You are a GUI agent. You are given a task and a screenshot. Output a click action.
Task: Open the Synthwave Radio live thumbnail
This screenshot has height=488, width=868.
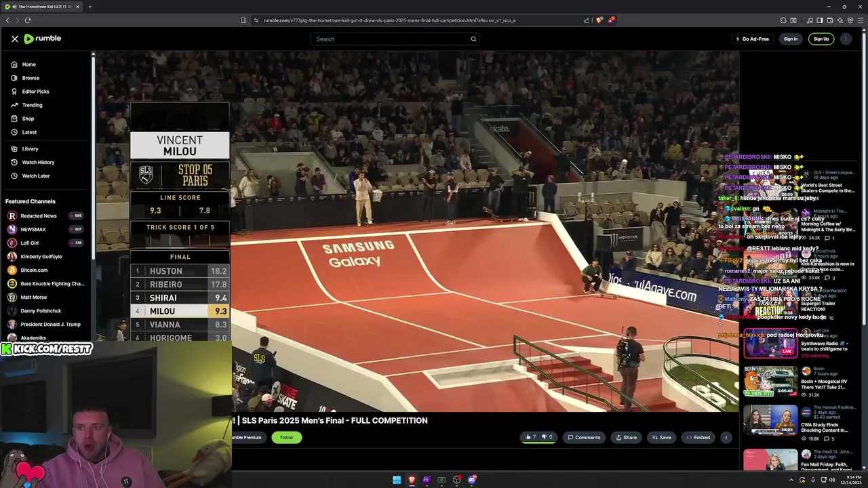(770, 343)
